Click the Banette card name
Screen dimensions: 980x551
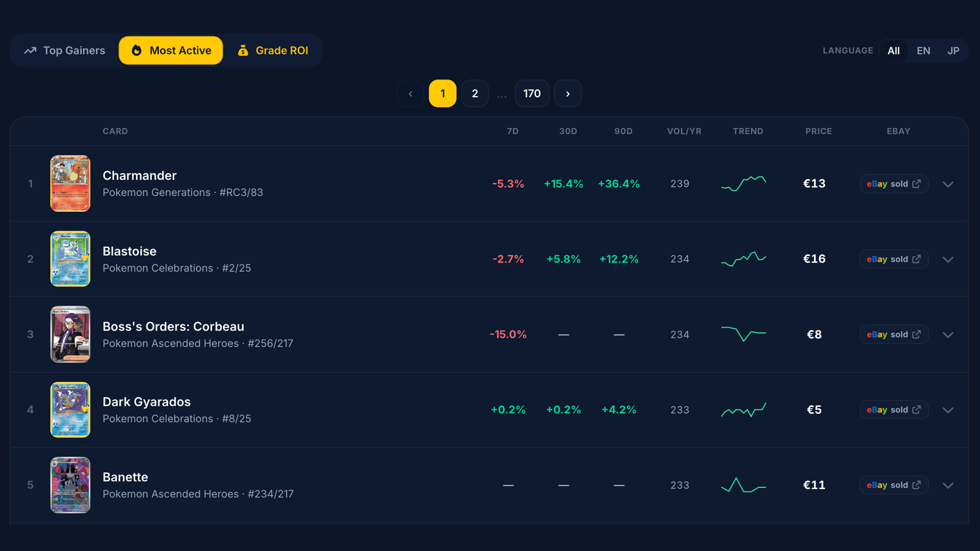126,477
